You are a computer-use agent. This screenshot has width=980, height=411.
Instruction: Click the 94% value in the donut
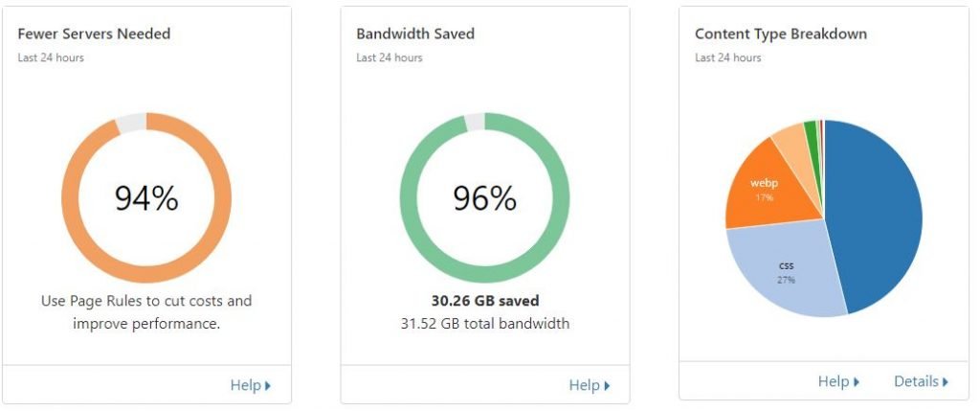point(146,197)
